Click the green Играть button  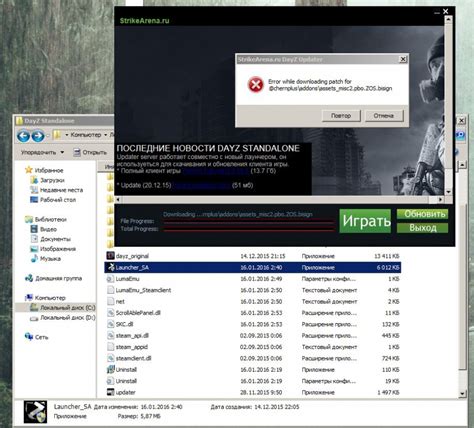click(365, 221)
